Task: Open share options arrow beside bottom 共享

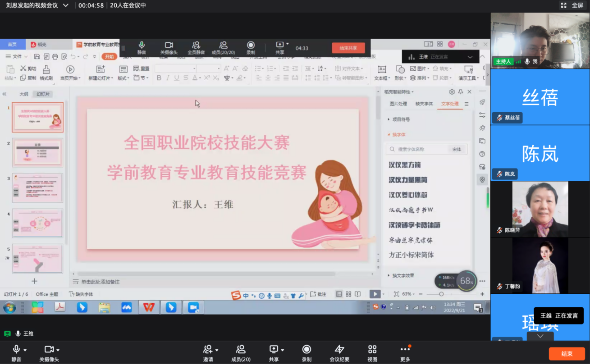Action: [x=283, y=350]
